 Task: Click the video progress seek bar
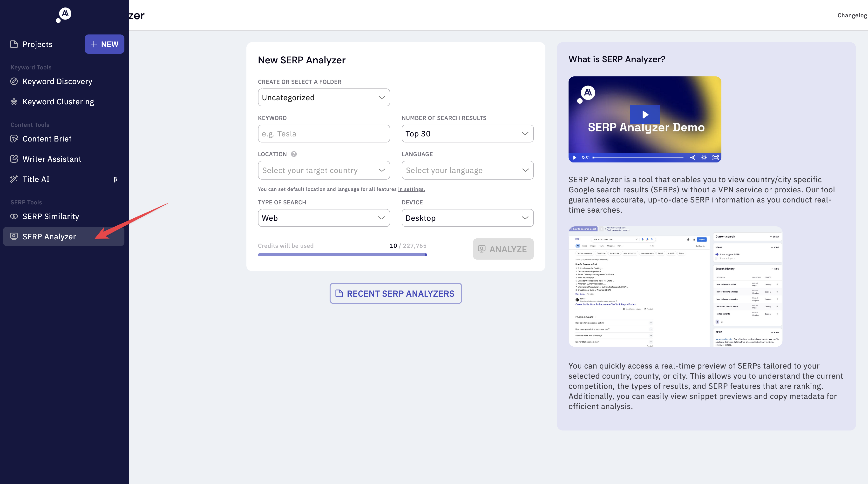point(638,158)
